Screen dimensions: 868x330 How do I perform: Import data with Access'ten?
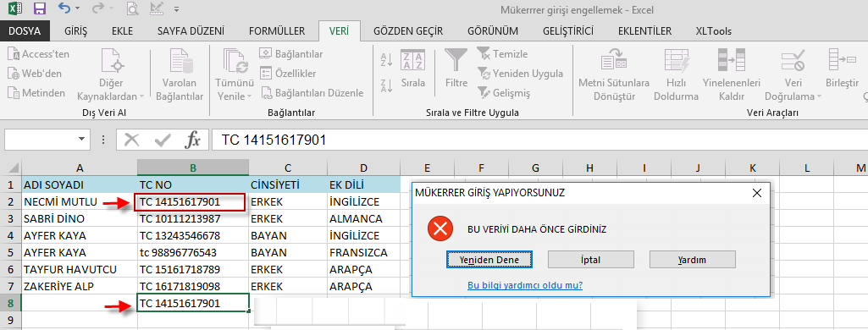coord(39,54)
